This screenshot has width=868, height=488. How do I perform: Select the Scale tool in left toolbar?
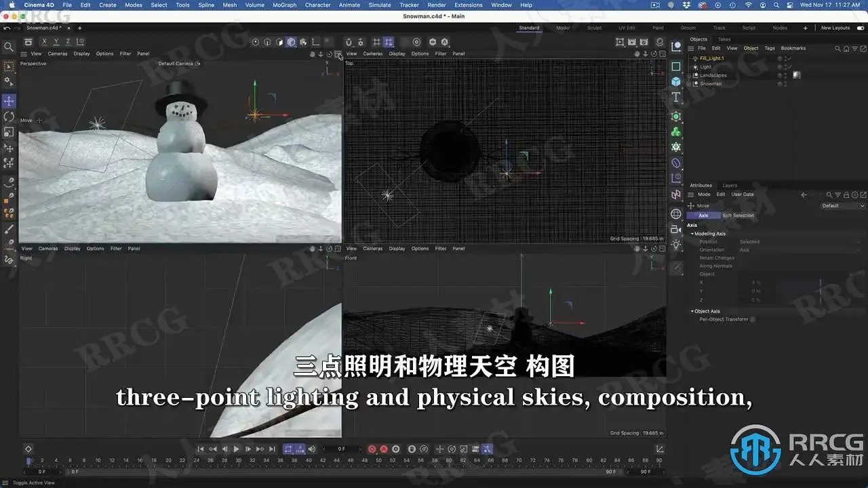coord(9,132)
